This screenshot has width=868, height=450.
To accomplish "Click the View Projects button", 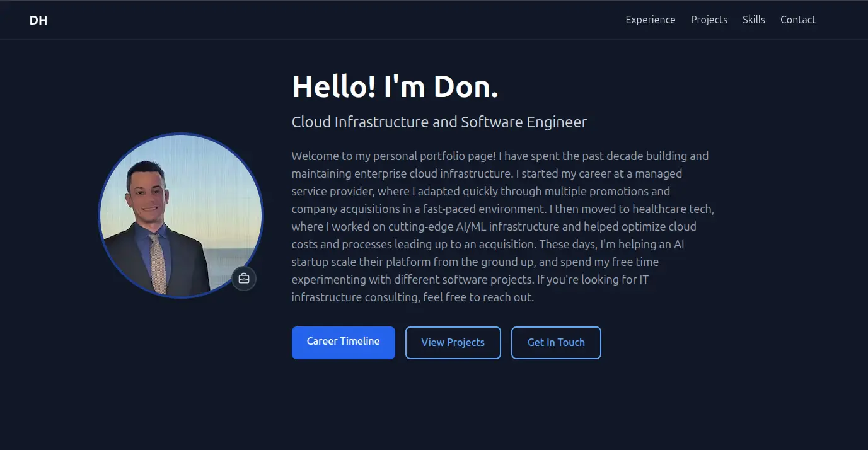I will click(453, 342).
